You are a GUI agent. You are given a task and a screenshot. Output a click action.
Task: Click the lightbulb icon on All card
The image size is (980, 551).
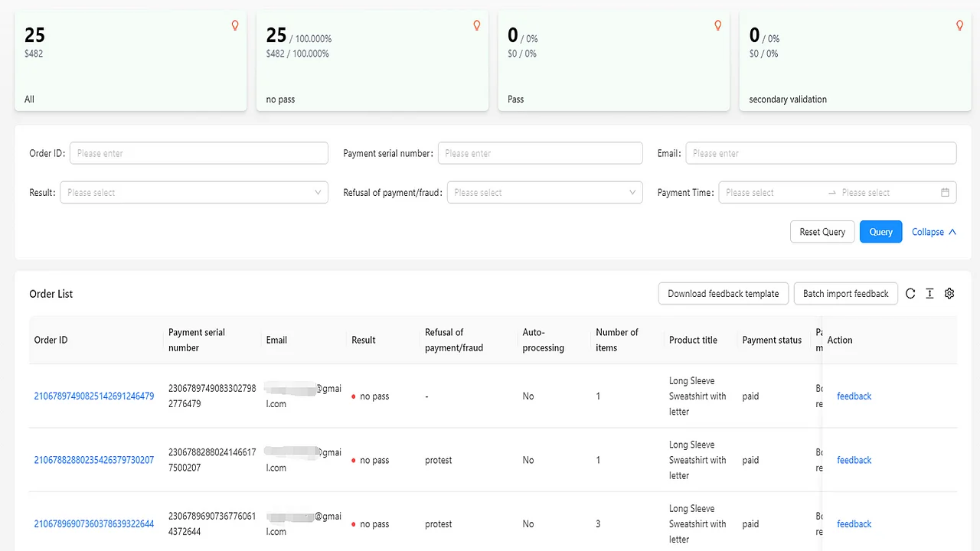coord(235,25)
